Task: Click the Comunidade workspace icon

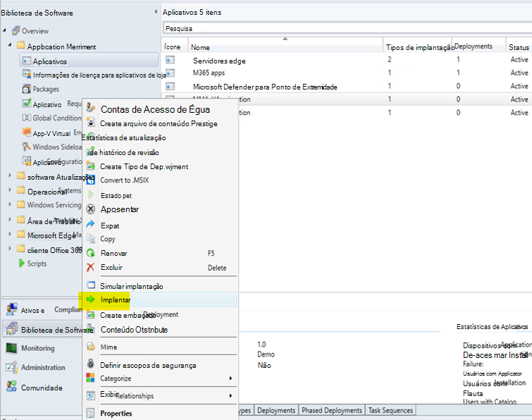Action: click(12, 387)
